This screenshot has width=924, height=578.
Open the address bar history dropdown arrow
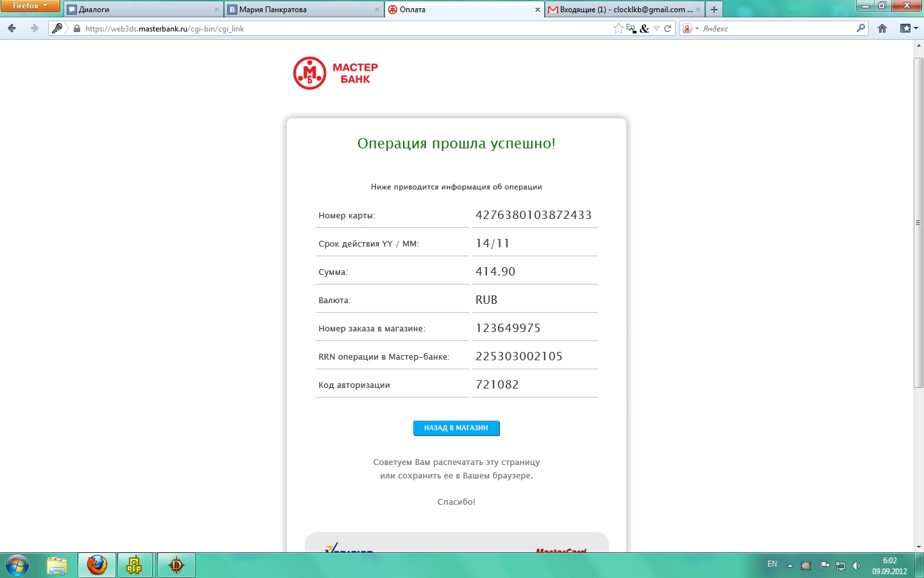coord(656,28)
